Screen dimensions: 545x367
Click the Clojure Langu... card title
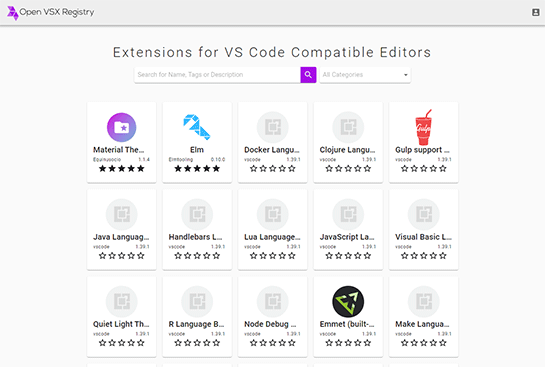(348, 150)
